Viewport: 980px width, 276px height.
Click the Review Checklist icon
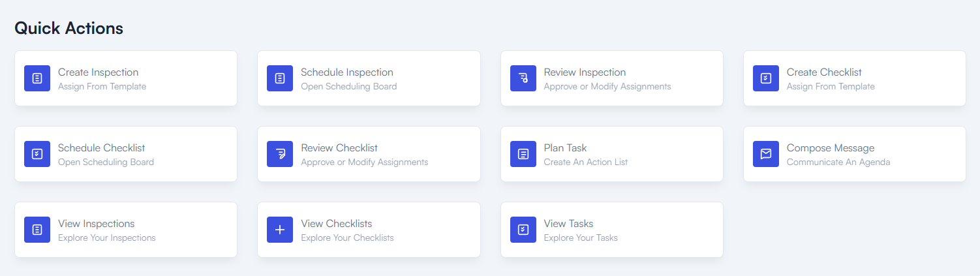tap(280, 154)
